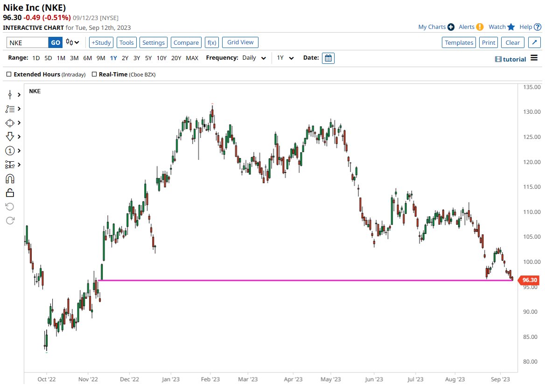Open the measurement alignment tool icon
This screenshot has width=545, height=392.
[10, 165]
